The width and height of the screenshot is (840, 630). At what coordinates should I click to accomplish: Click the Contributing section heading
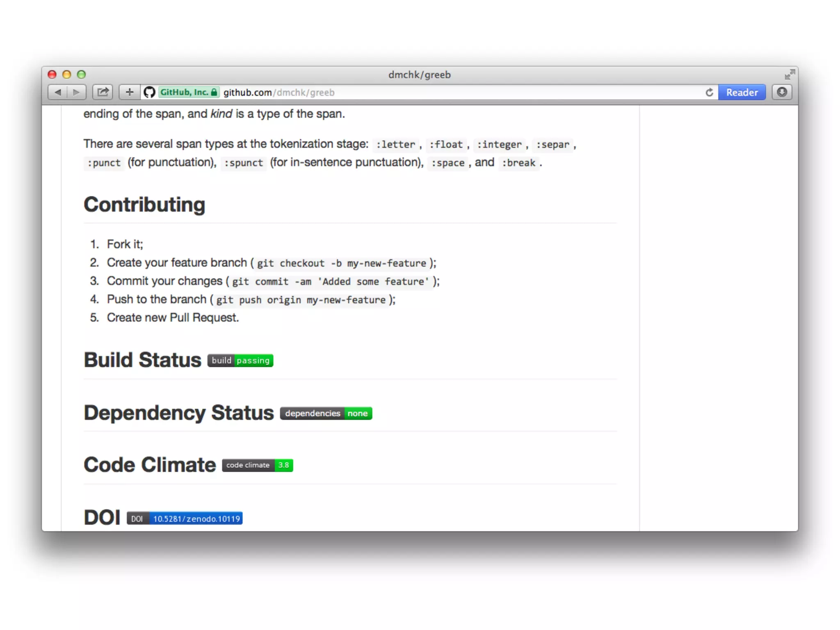click(144, 205)
